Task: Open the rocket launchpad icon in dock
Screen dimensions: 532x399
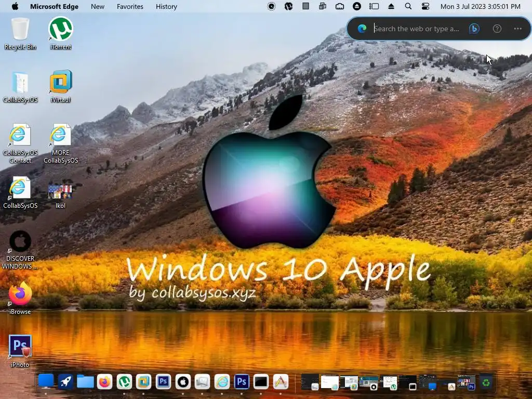Action: pos(65,382)
